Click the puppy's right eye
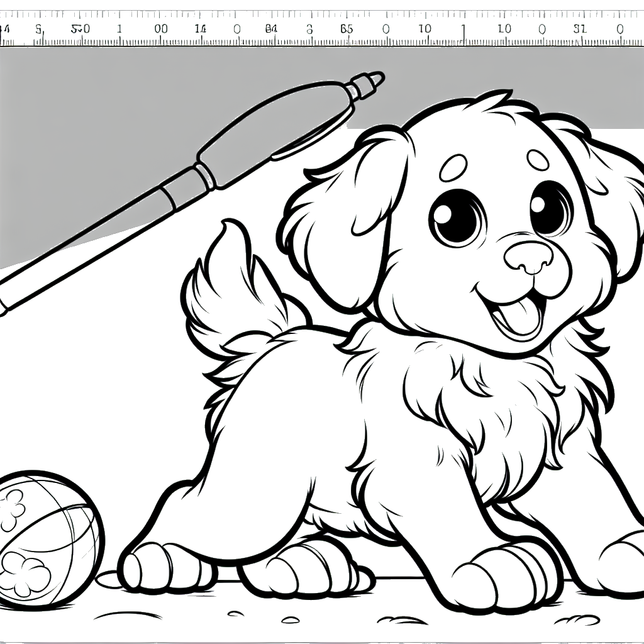Image resolution: width=644 pixels, height=644 pixels. pyautogui.click(x=549, y=206)
